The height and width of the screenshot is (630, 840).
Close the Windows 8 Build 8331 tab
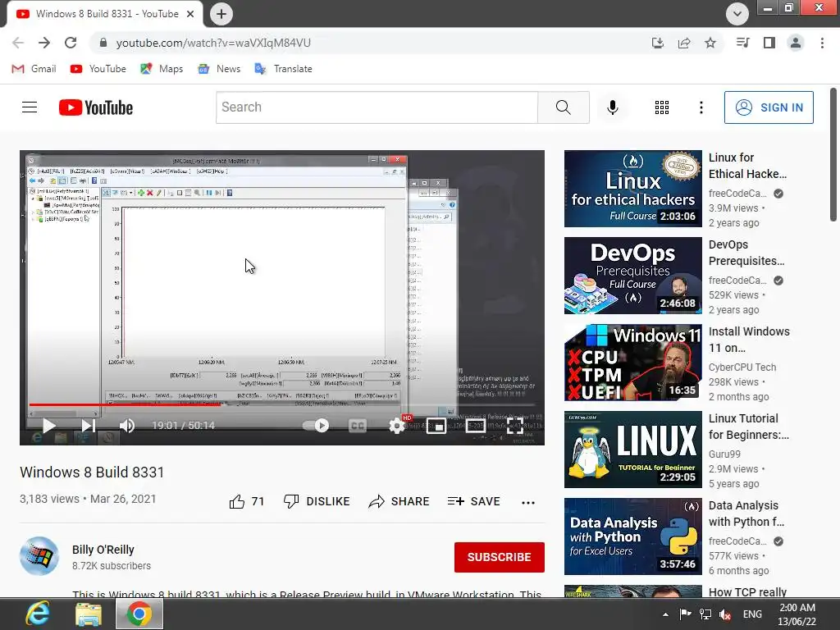(190, 14)
